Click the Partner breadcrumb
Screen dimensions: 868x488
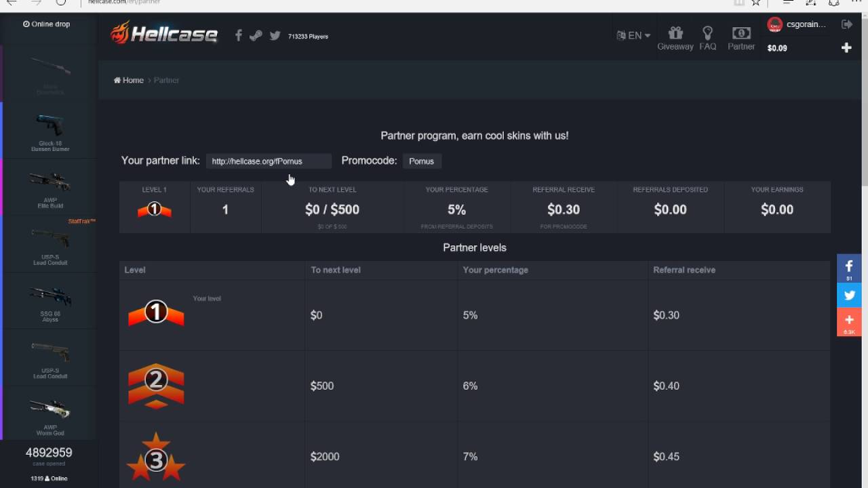click(166, 80)
